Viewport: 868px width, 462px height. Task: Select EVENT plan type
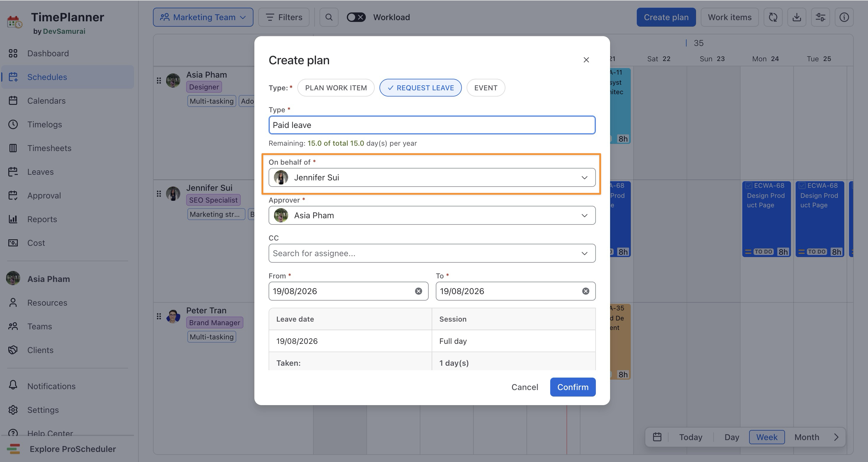point(486,88)
